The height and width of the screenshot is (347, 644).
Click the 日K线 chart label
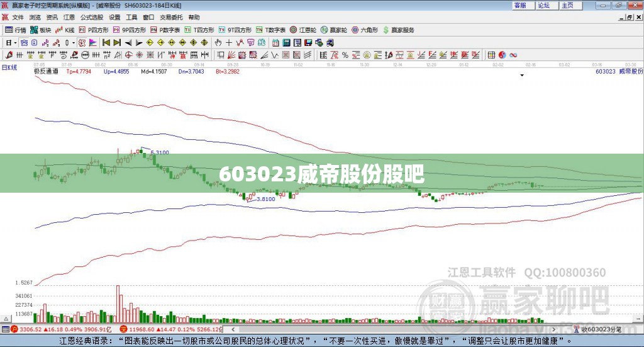(9, 67)
